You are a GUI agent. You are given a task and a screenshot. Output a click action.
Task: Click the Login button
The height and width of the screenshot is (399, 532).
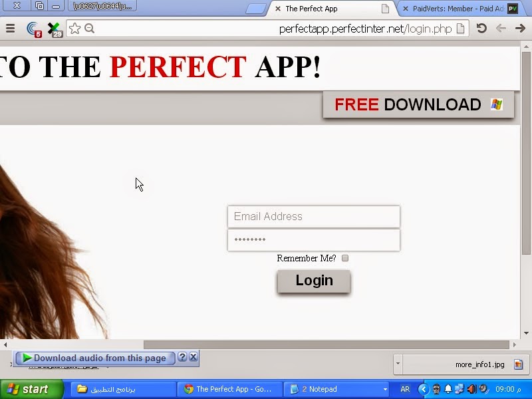tap(314, 281)
